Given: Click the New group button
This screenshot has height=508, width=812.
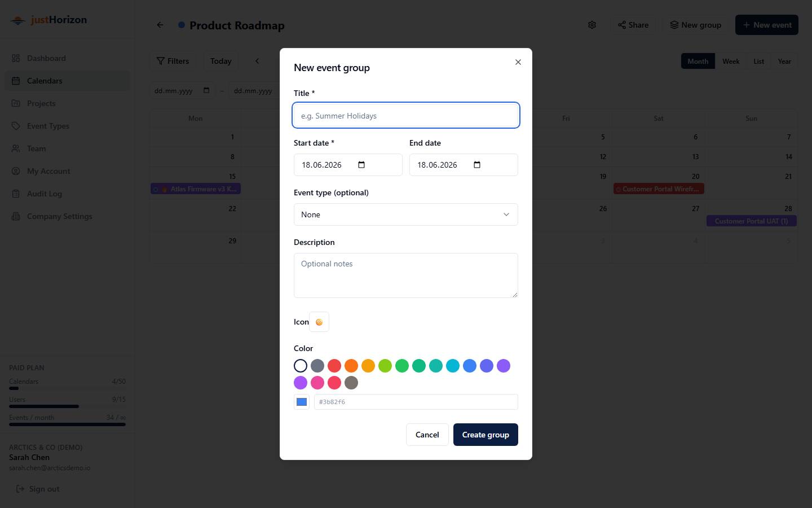Looking at the screenshot, I should [x=695, y=25].
